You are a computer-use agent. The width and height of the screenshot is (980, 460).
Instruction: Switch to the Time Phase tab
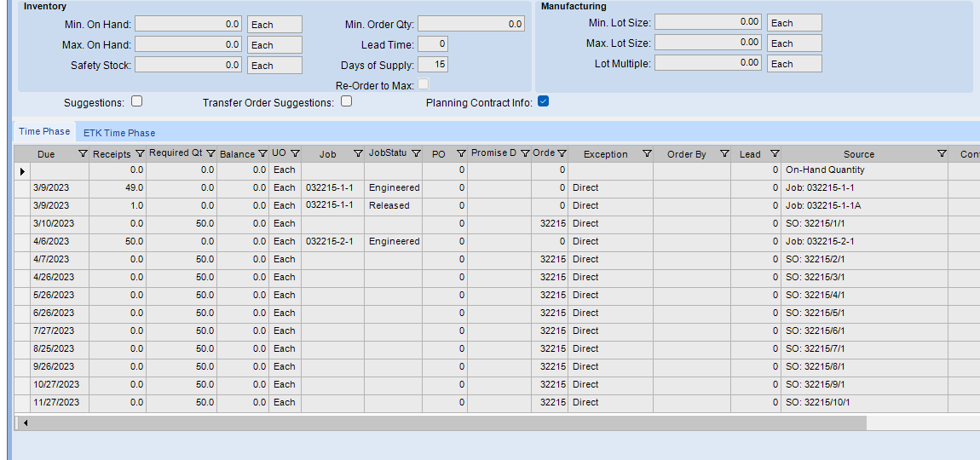click(x=44, y=131)
